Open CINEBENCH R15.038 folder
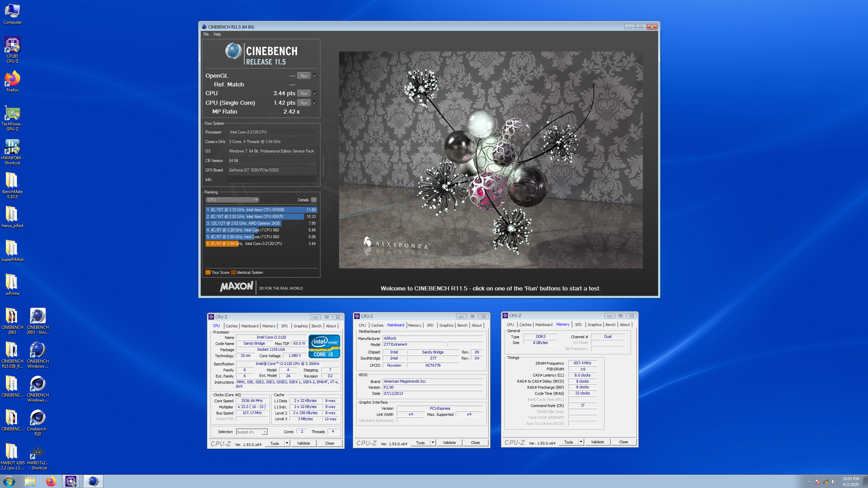Image resolution: width=868 pixels, height=488 pixels. click(13, 355)
